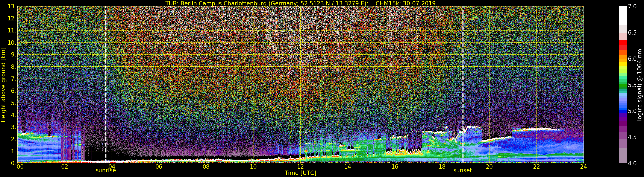Click the '10.' height tick label
The width and height of the screenshot is (644, 177).
12,43
